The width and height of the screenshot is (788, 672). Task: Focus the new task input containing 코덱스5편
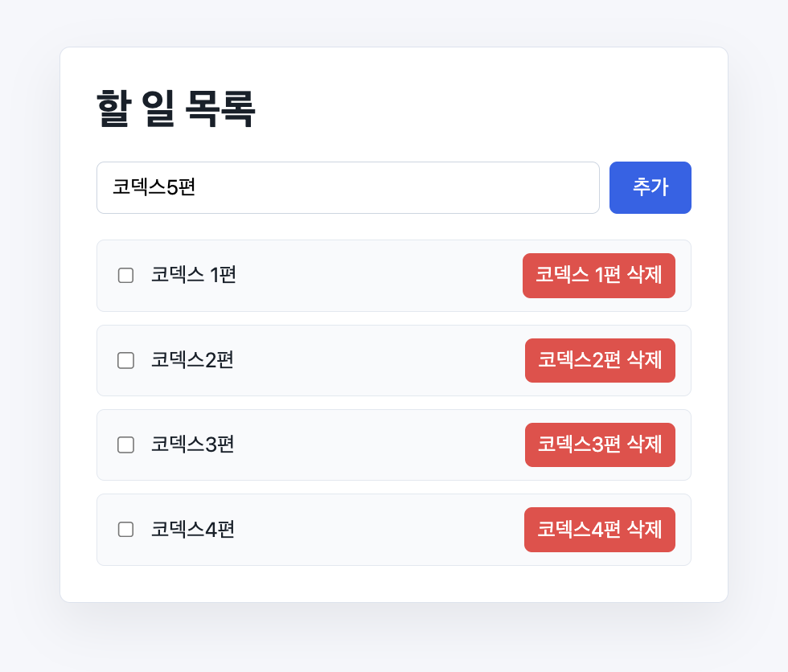[x=347, y=187]
